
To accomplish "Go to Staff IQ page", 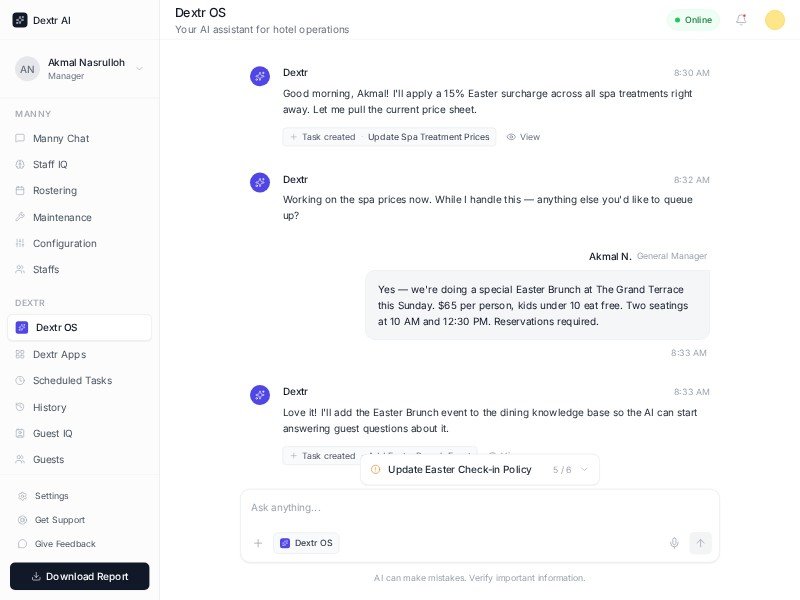I will click(50, 164).
